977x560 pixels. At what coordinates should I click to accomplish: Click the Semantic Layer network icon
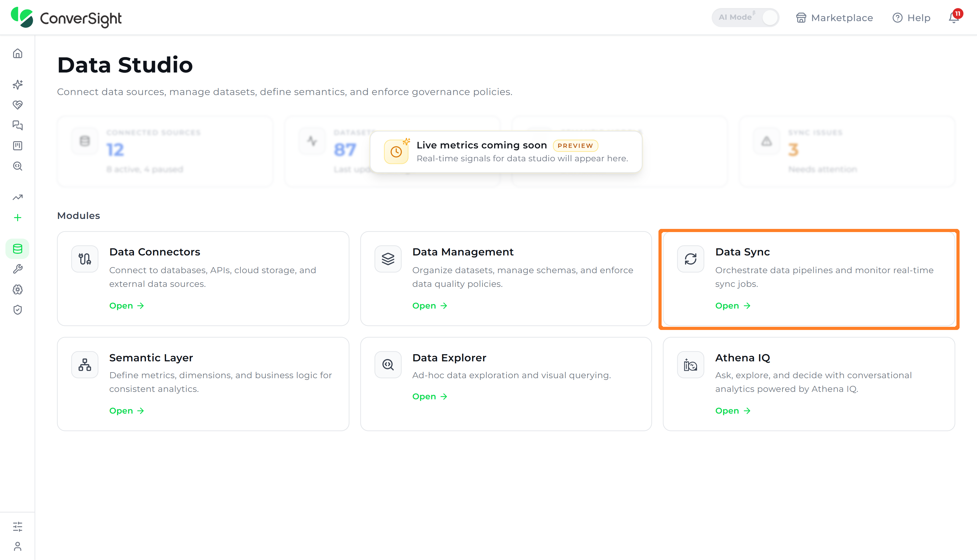85,364
